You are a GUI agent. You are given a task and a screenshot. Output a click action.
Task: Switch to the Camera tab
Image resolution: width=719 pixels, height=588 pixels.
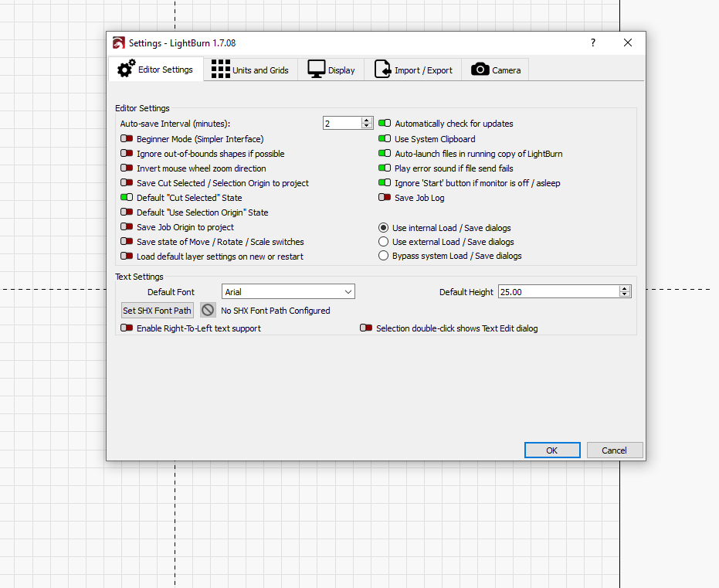click(496, 70)
